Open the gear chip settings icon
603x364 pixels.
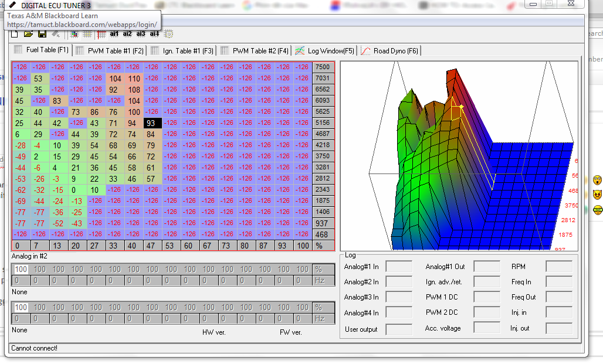click(x=168, y=34)
